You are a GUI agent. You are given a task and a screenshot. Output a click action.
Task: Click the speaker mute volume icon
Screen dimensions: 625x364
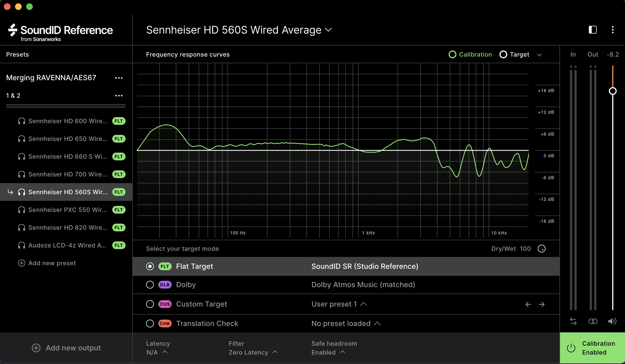tap(612, 321)
